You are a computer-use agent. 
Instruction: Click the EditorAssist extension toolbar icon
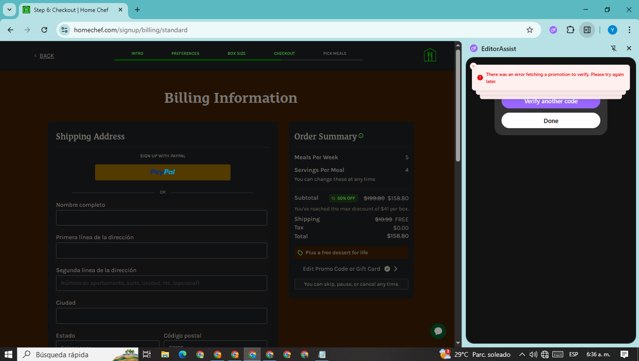coord(553,30)
